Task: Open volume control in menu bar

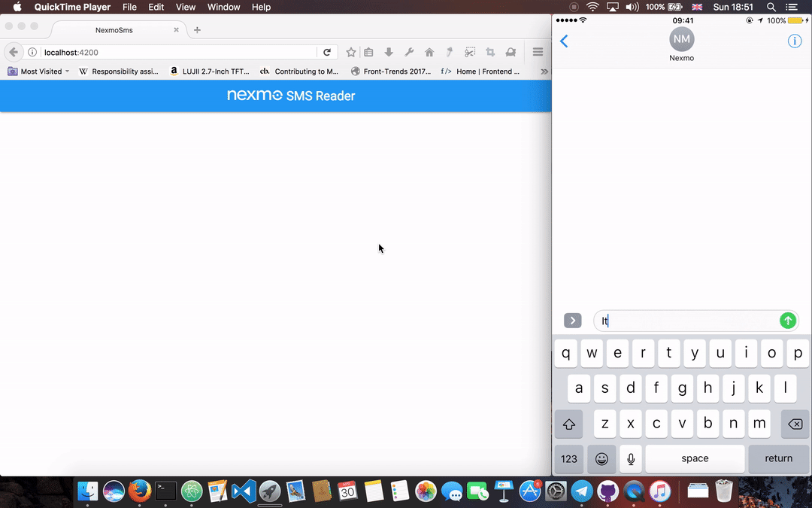Action: pos(632,7)
